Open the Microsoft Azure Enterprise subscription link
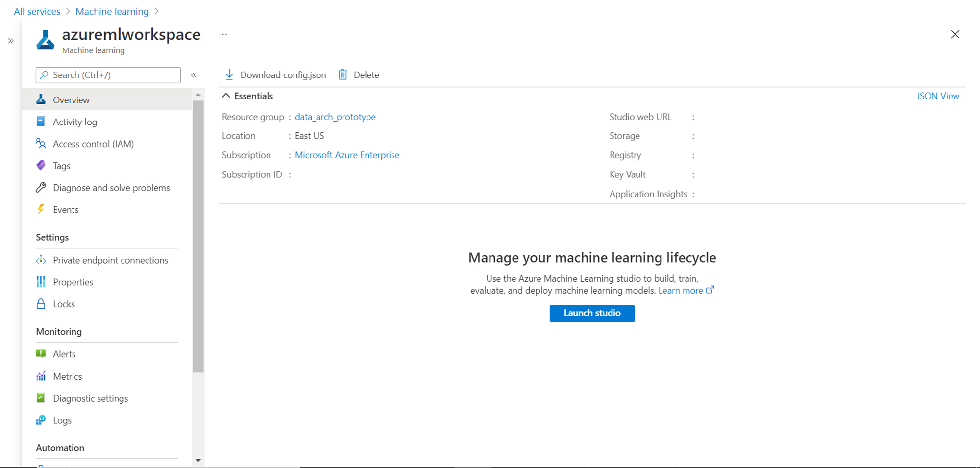980x468 pixels. point(347,155)
